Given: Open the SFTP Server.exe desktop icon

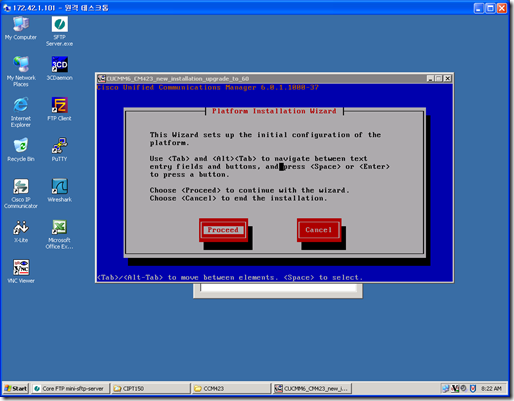Looking at the screenshot, I should (x=60, y=31).
